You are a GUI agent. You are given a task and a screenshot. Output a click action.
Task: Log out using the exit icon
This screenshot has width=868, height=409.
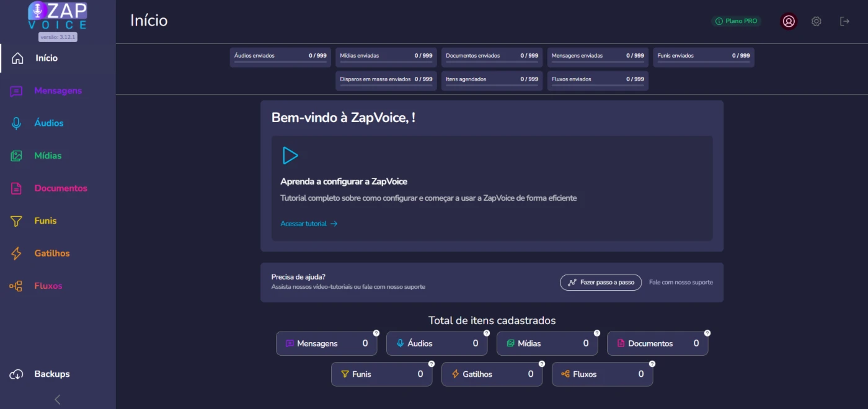[x=844, y=21]
